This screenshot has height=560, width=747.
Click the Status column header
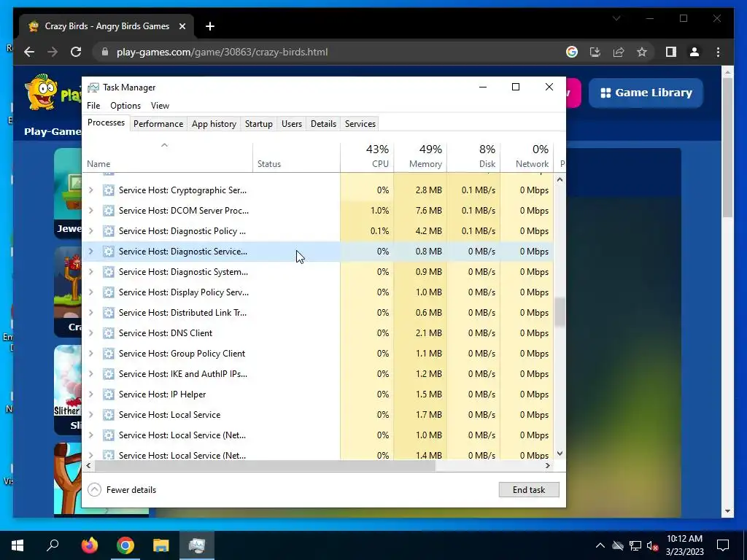[x=296, y=157]
